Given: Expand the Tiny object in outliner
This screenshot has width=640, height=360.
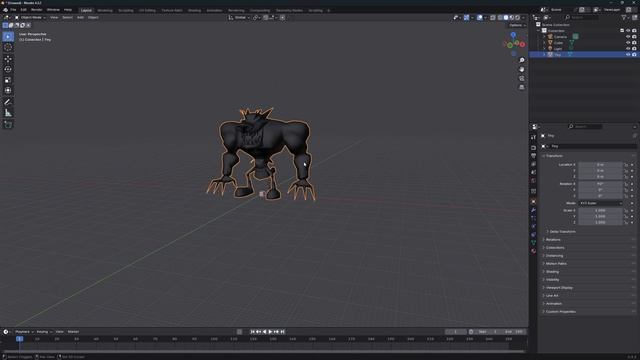Looking at the screenshot, I should point(544,54).
